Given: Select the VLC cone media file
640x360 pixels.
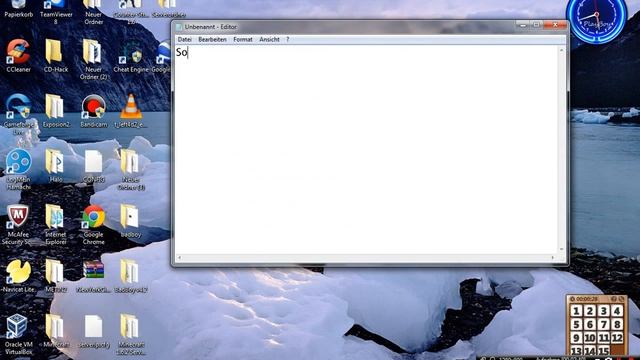Looking at the screenshot, I should point(131,111).
